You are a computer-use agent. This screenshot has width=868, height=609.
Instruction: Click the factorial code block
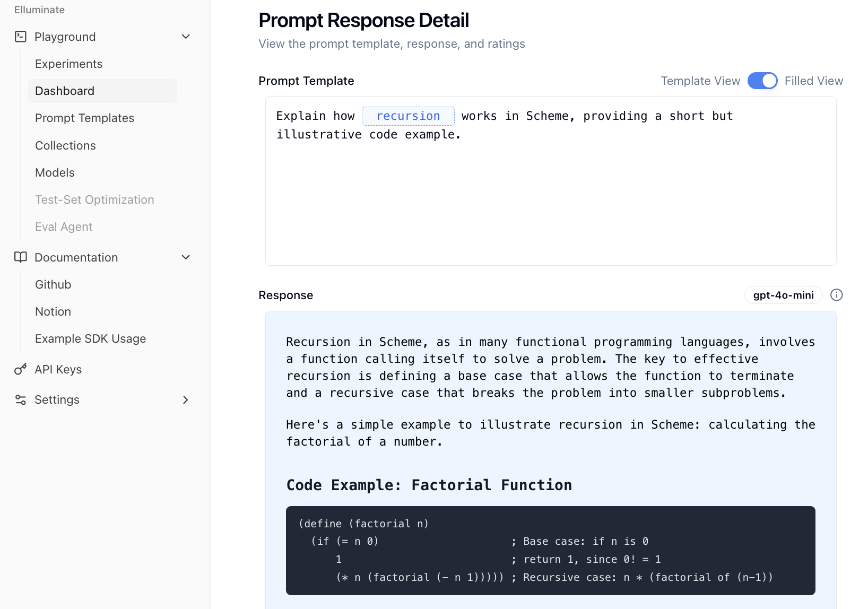point(551,550)
